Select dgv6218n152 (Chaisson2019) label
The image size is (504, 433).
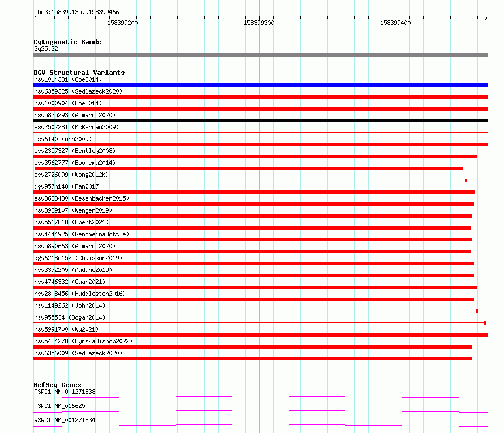pyautogui.click(x=78, y=258)
